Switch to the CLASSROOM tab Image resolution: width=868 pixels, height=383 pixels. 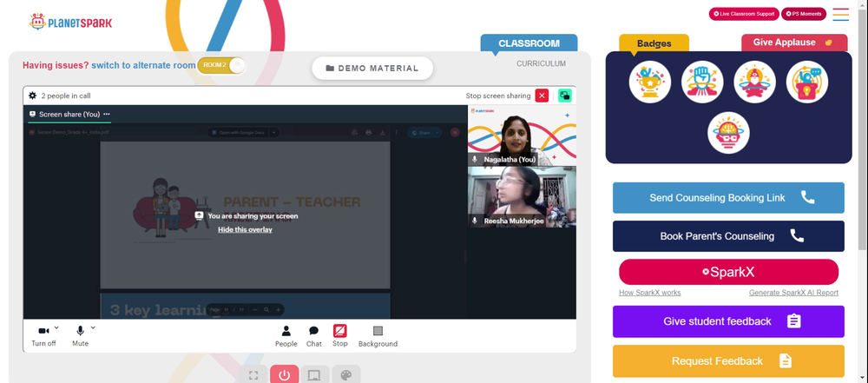[x=529, y=43]
